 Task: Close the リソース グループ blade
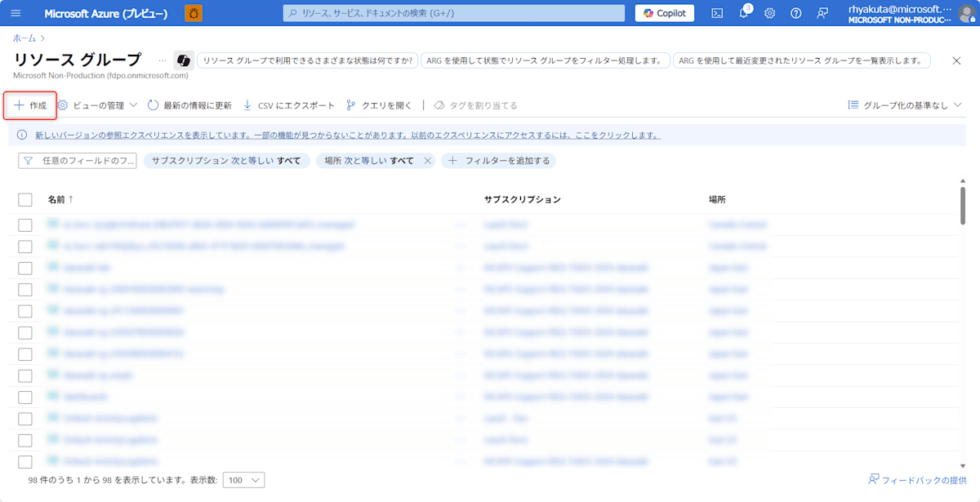coord(957,60)
